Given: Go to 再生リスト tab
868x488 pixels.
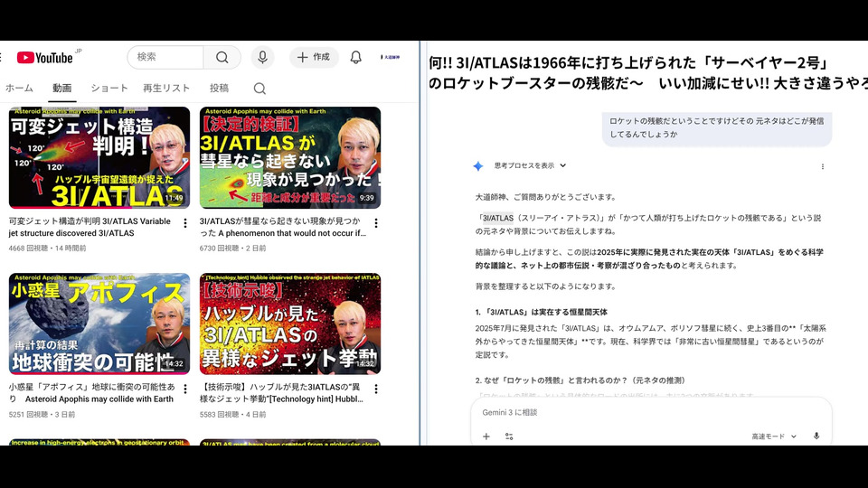Looking at the screenshot, I should pyautogui.click(x=166, y=88).
